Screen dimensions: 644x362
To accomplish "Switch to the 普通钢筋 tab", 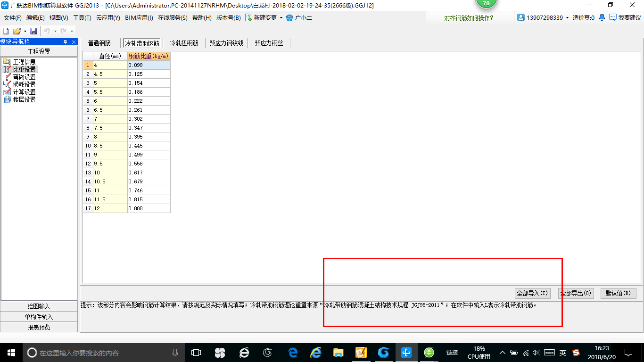I will tap(99, 43).
